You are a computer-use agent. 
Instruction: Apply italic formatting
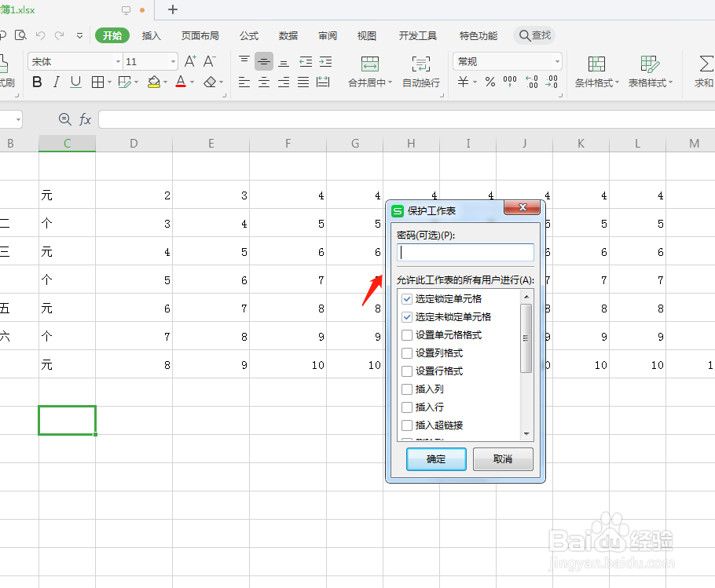click(56, 82)
